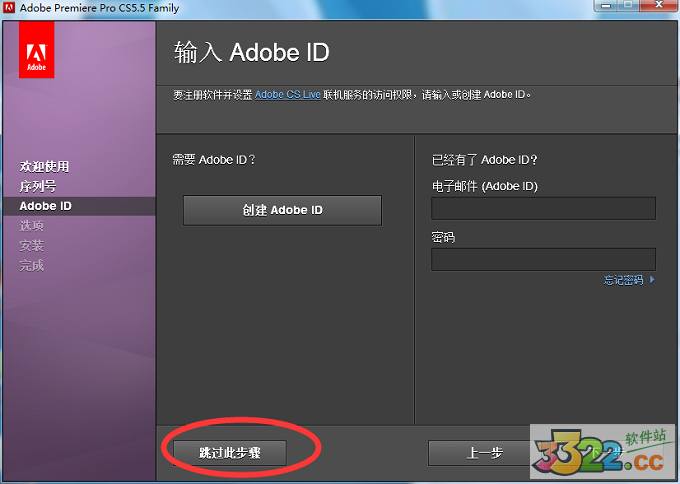
Task: Click the 忘记密码 link
Action: 623,280
